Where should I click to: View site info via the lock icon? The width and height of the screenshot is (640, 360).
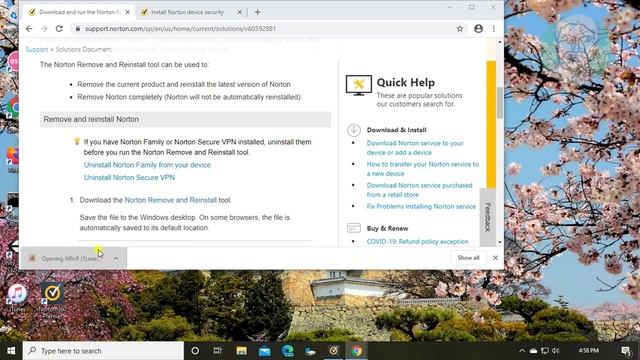coord(78,29)
